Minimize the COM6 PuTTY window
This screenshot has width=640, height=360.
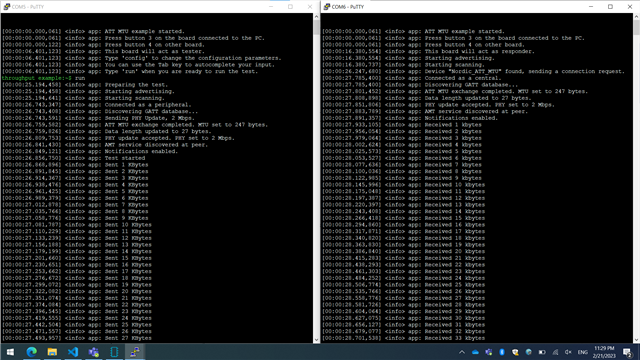tap(591, 7)
